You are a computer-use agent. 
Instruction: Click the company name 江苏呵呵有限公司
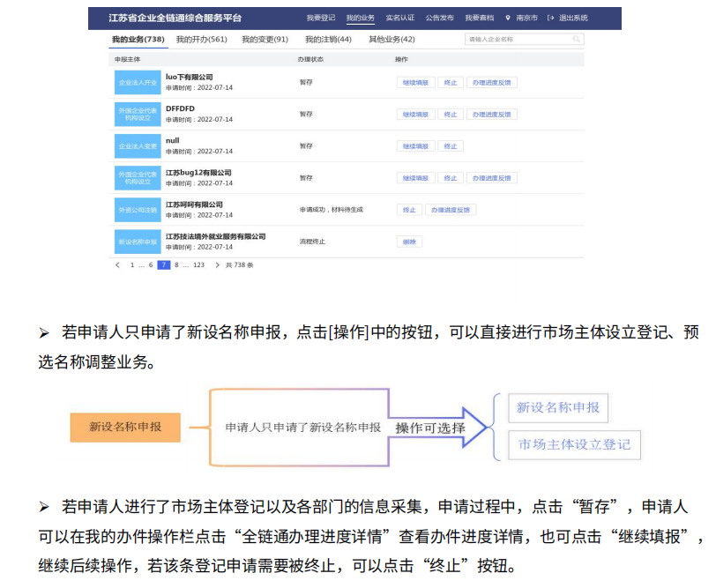pyautogui.click(x=194, y=205)
